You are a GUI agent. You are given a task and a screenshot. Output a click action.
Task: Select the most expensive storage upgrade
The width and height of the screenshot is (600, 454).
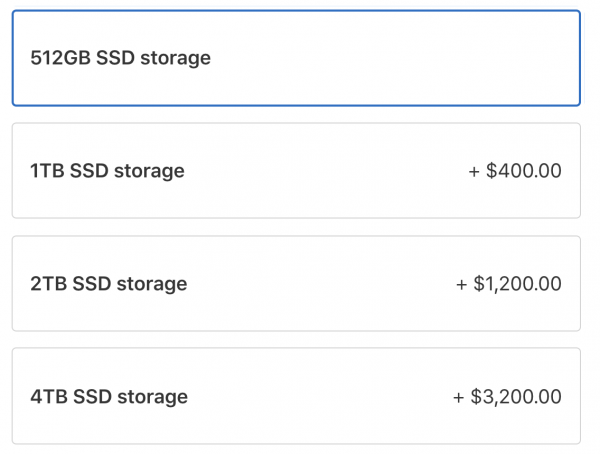click(x=296, y=396)
